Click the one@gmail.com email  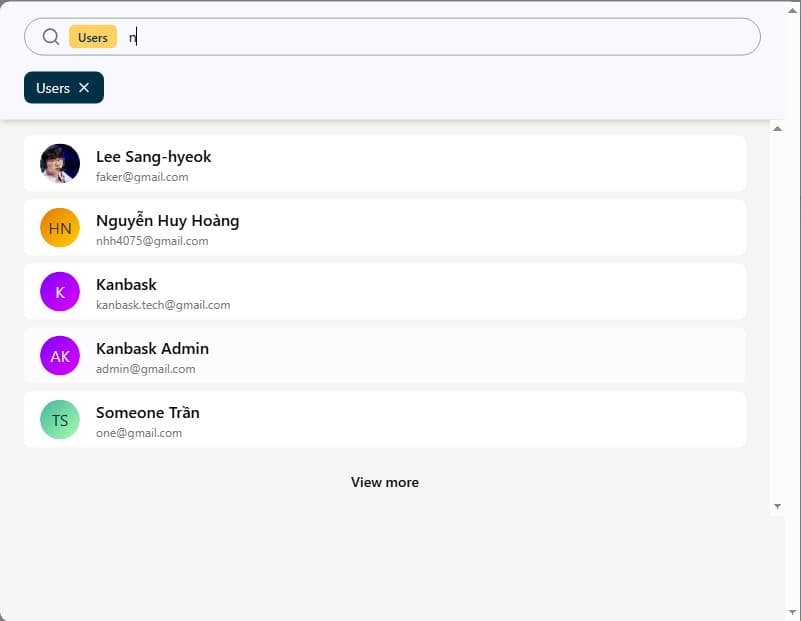(x=139, y=433)
